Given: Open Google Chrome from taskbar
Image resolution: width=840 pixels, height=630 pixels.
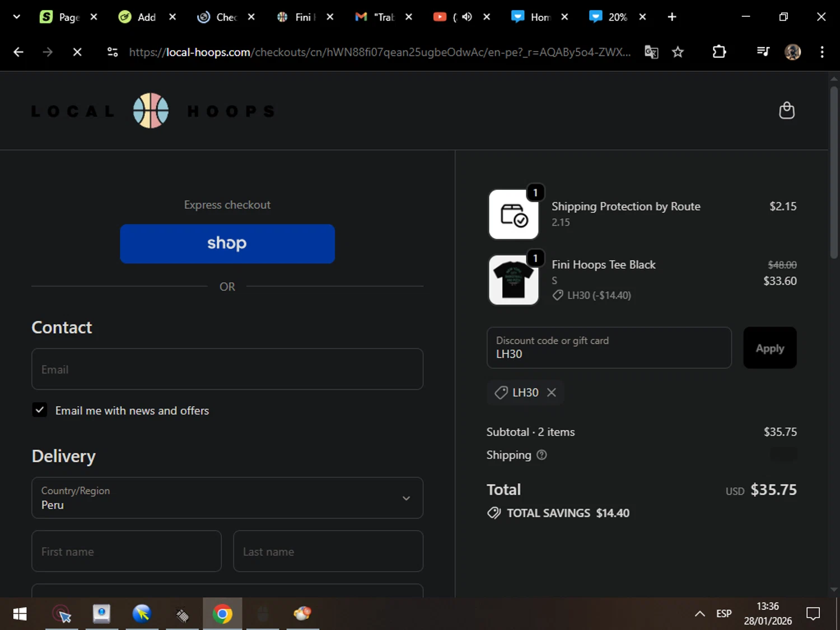Looking at the screenshot, I should pos(222,614).
